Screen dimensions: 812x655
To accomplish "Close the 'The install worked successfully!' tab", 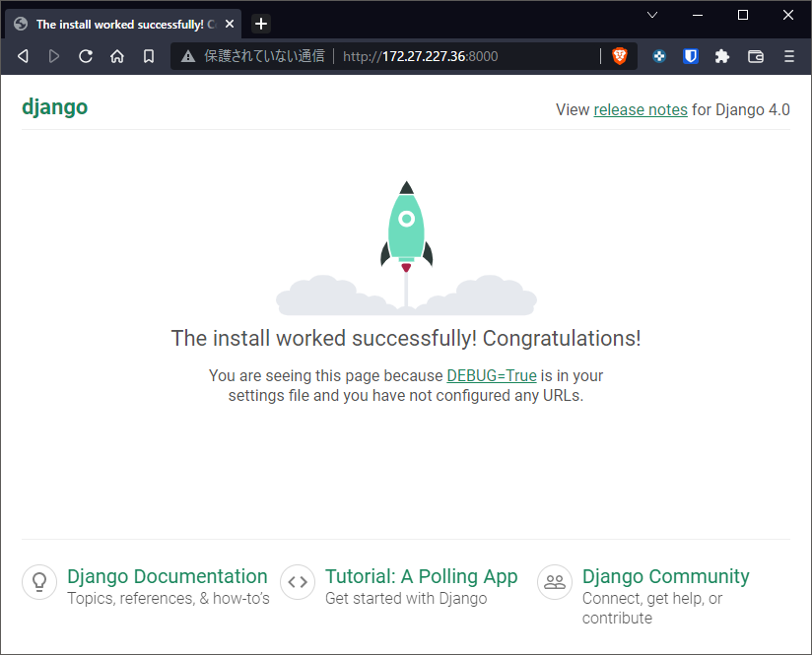I will (x=230, y=24).
